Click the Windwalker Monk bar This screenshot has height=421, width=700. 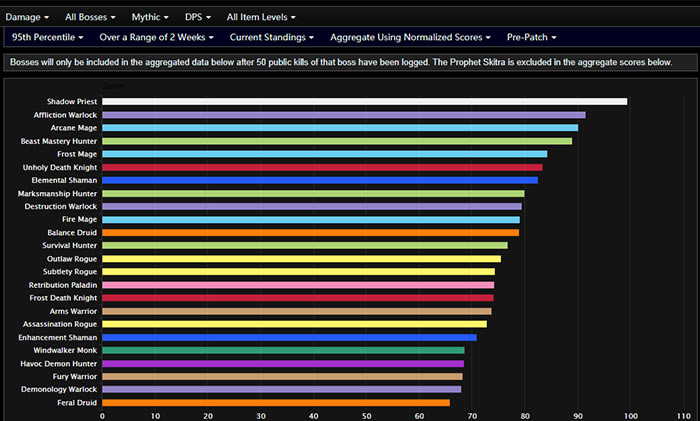click(283, 350)
